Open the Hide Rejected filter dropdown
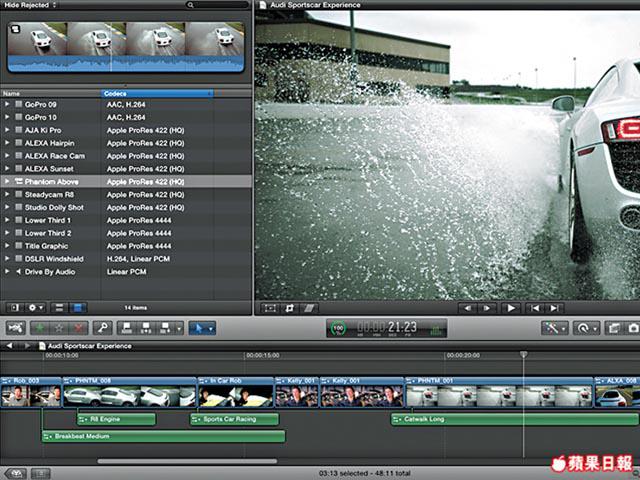This screenshot has height=480, width=640. tap(30, 5)
